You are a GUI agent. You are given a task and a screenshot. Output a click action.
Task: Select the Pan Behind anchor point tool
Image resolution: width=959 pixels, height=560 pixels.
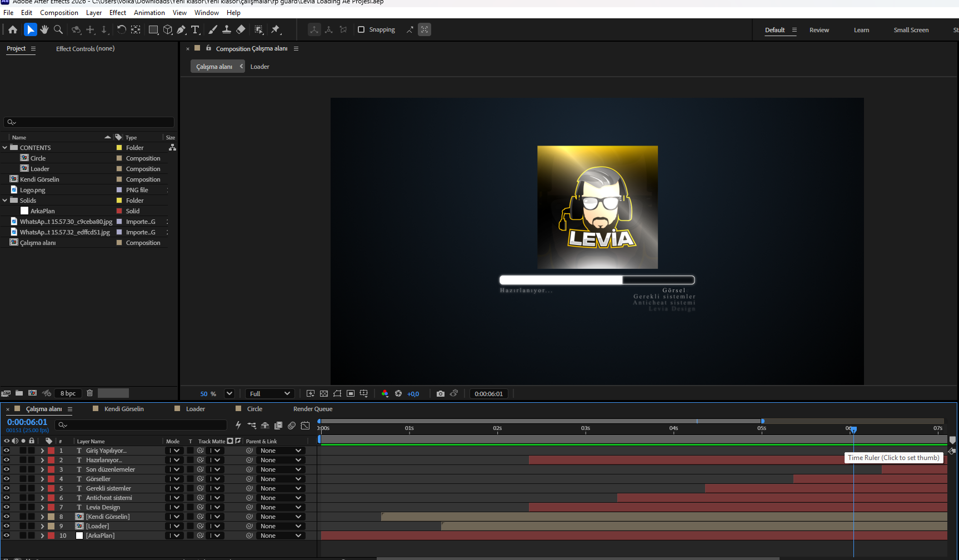point(136,29)
